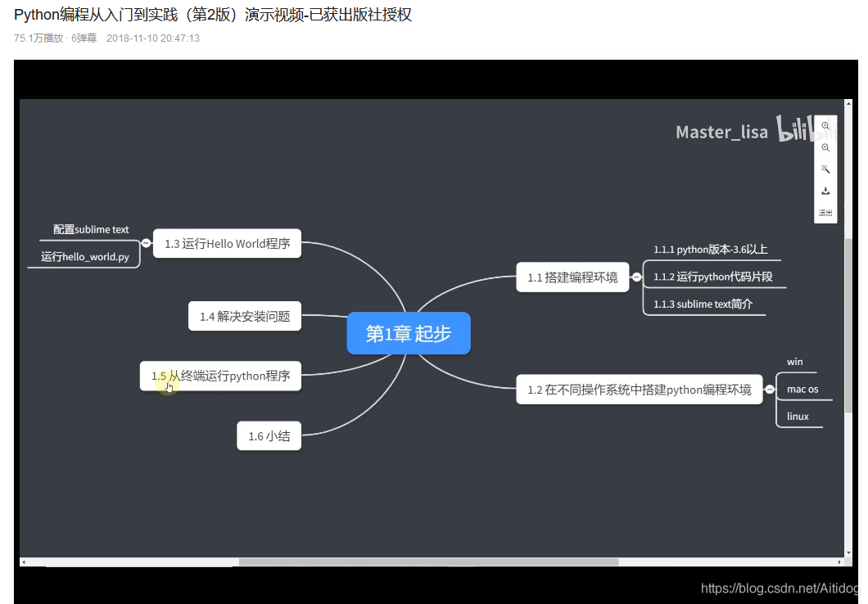Viewport: 868px width, 604px height.
Task: Click subtopic 1.1.2 运行python代码片段
Action: [713, 277]
